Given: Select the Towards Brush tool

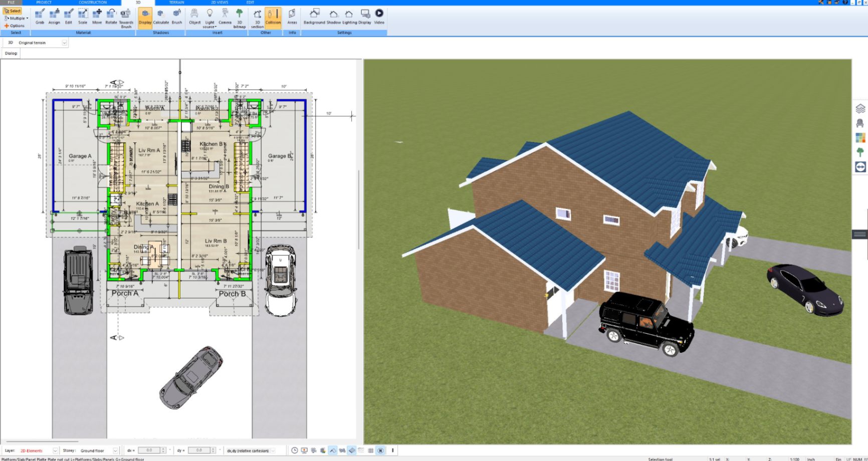Looking at the screenshot, I should point(126,18).
